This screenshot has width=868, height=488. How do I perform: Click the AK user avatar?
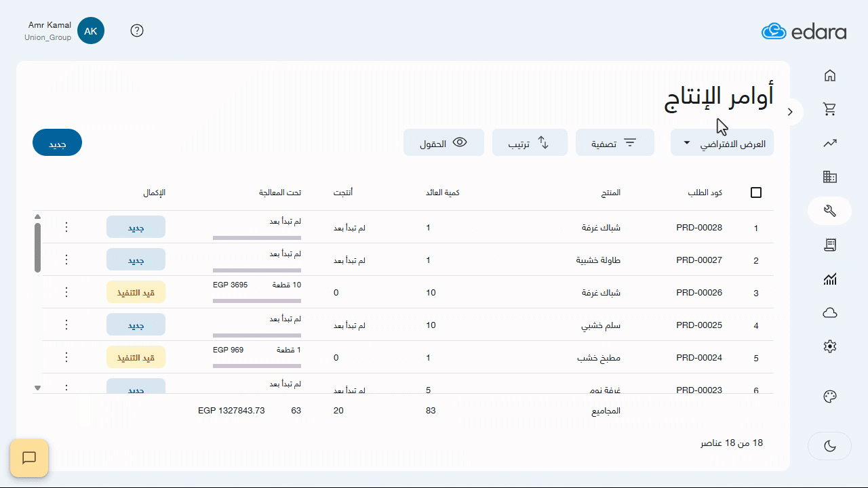[91, 30]
